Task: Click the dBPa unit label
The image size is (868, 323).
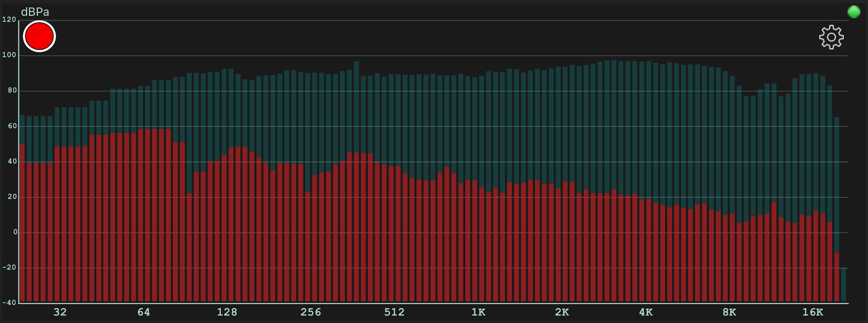Action: 35,12
